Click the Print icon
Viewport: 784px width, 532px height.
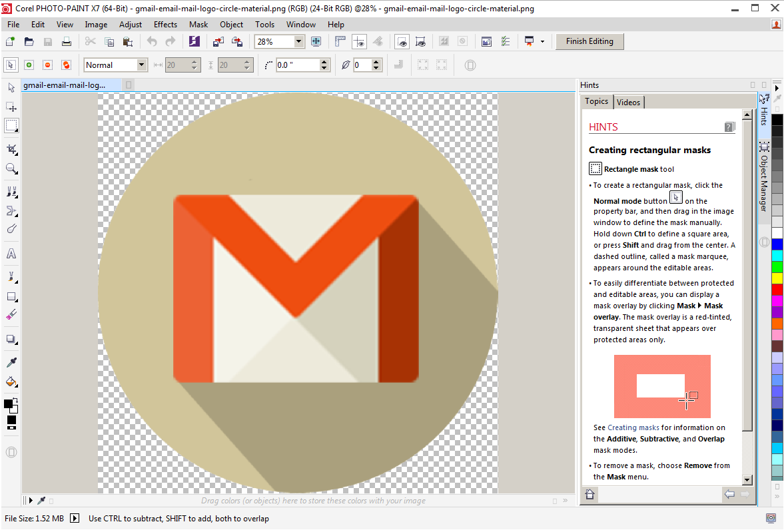click(x=66, y=41)
